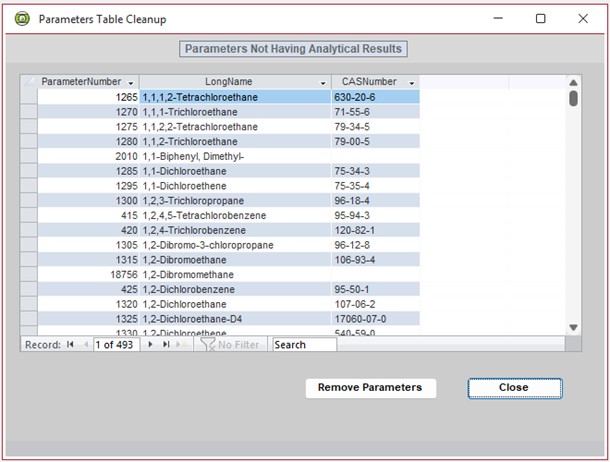
Task: Click scrollbar up arrow of the table
Action: [573, 83]
